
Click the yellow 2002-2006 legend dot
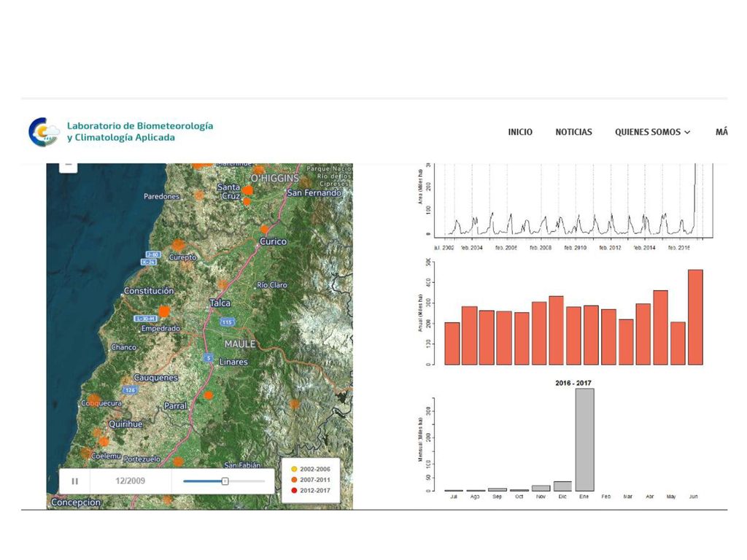294,470
